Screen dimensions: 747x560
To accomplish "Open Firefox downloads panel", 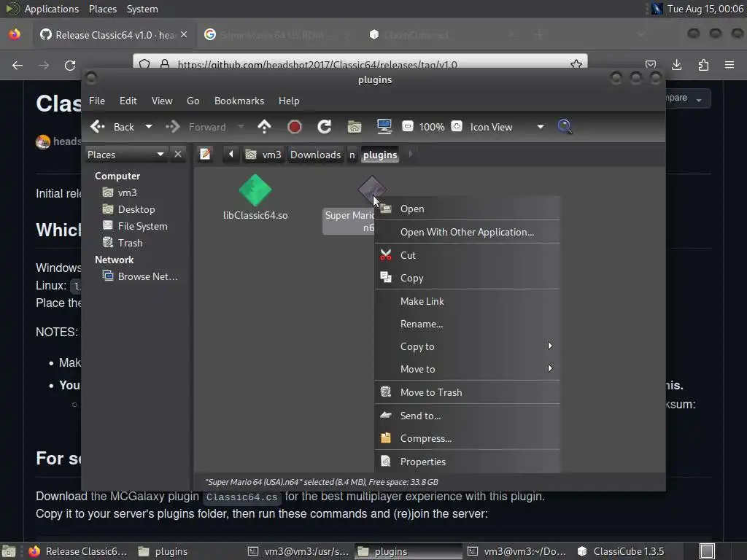I will 676,65.
